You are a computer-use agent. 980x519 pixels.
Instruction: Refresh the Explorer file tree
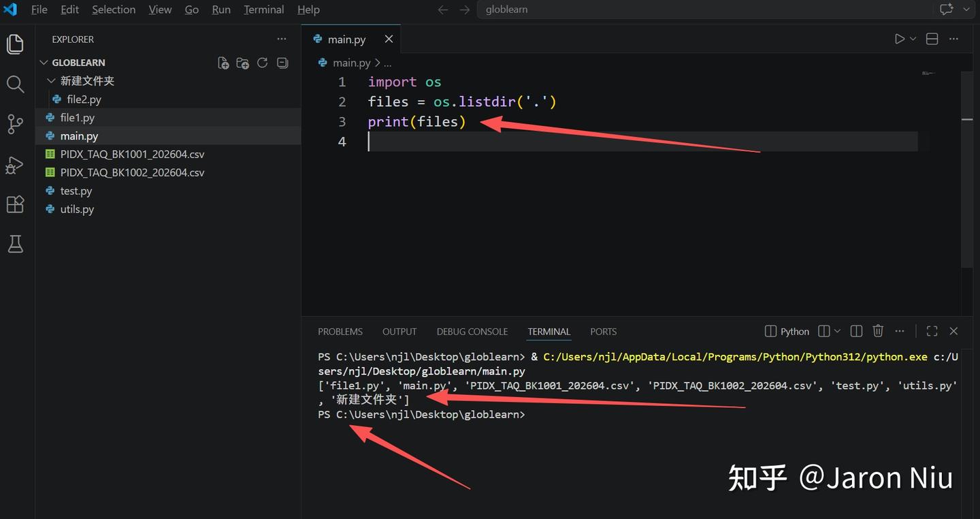[263, 63]
